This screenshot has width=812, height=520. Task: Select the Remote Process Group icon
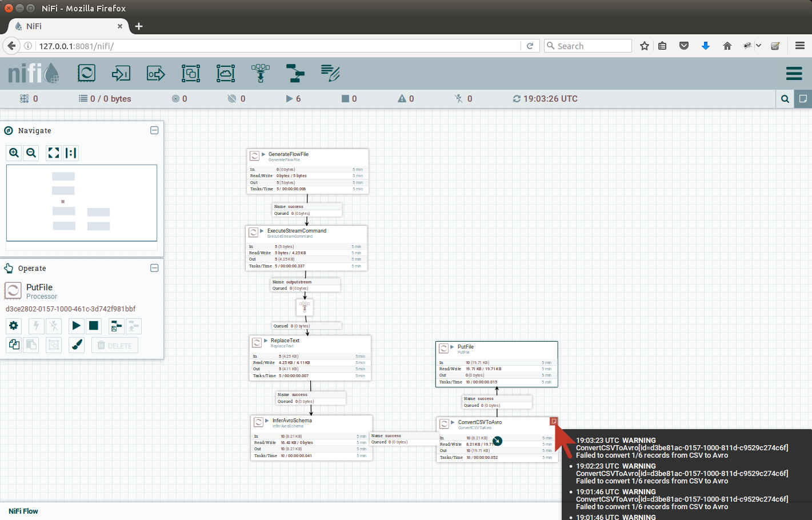(226, 73)
